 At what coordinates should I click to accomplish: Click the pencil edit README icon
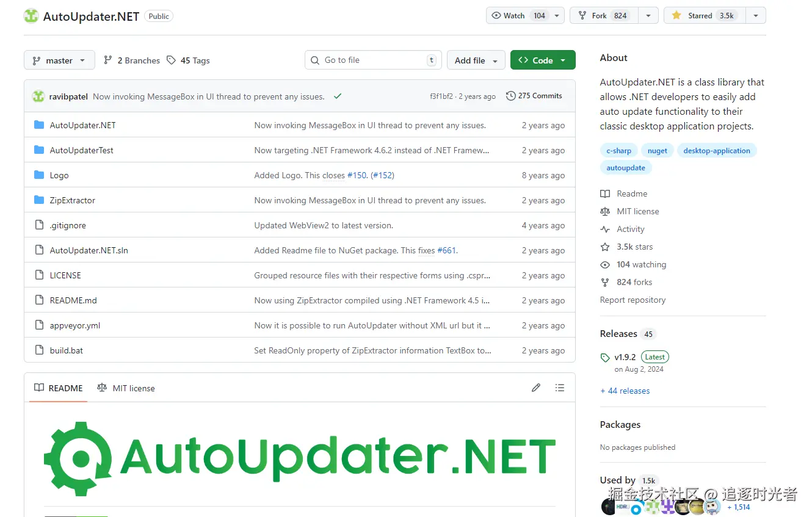tap(536, 388)
